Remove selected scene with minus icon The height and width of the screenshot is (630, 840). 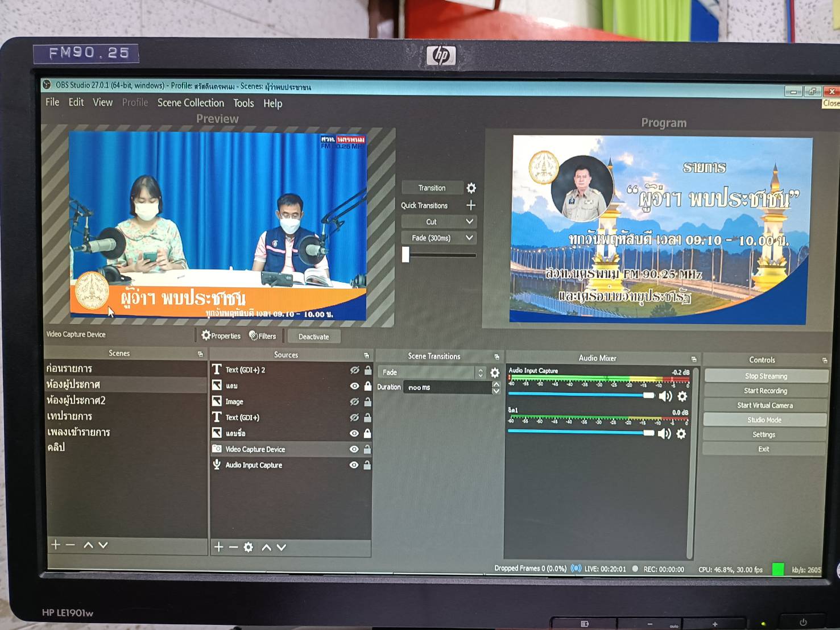pyautogui.click(x=71, y=545)
